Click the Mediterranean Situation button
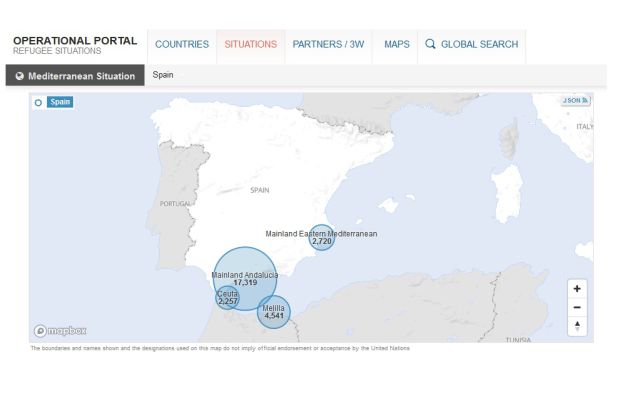 tap(75, 76)
